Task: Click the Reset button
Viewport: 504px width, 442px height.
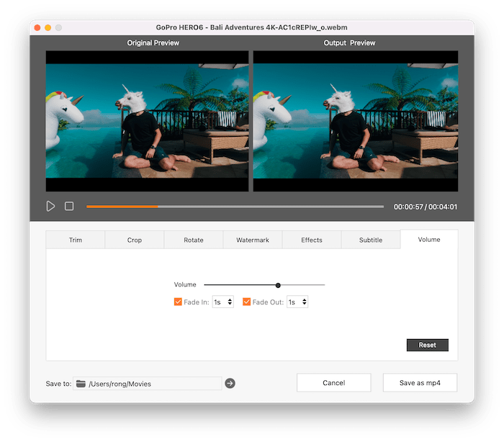Action: point(427,345)
